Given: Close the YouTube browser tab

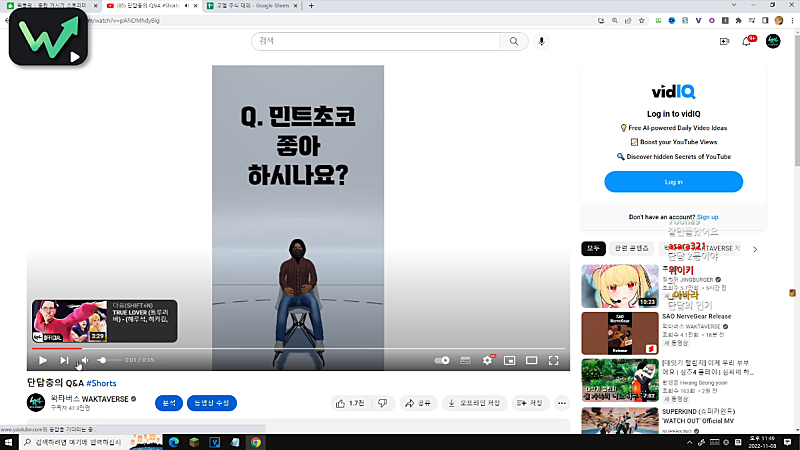Looking at the screenshot, I should (x=195, y=6).
